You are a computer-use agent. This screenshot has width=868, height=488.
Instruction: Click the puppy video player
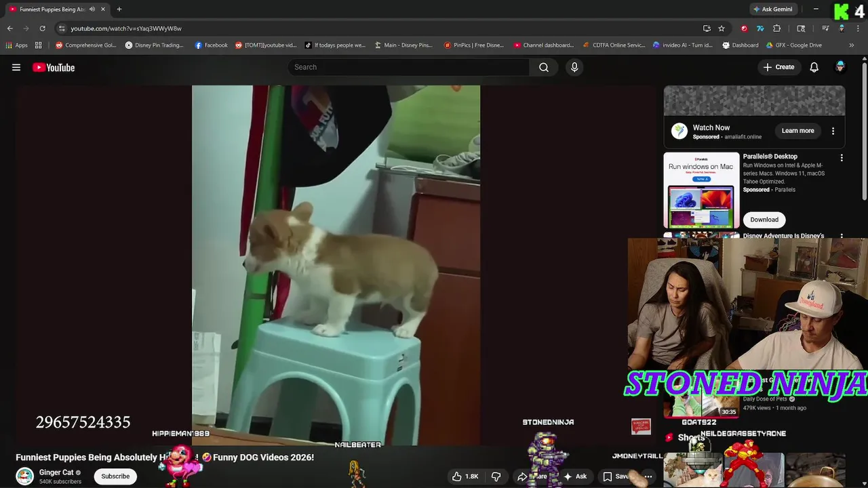336,265
